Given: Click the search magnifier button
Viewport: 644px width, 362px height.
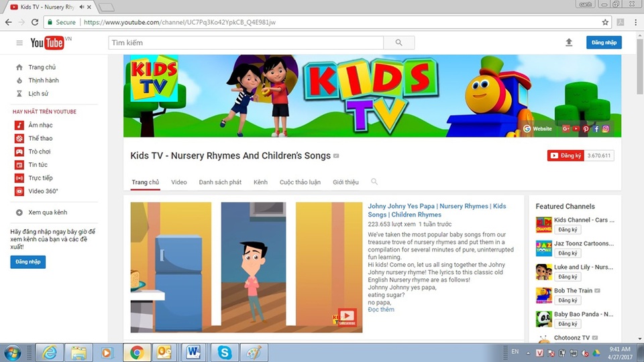Looking at the screenshot, I should pos(398,43).
